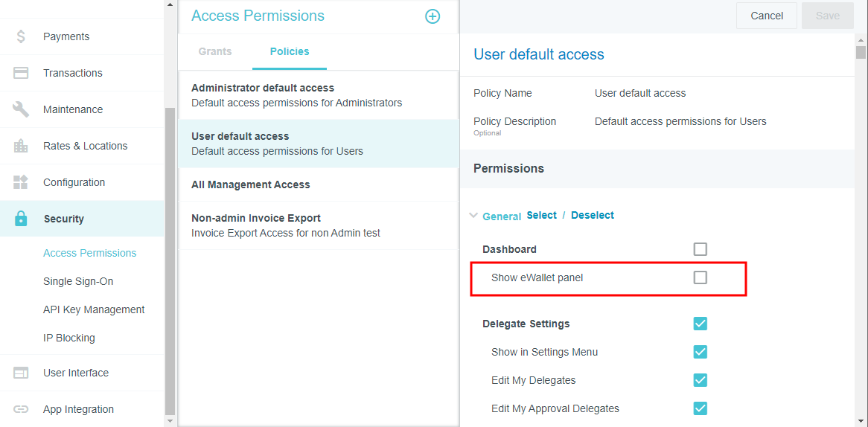Screen dimensions: 868x427
Task: Open Single Sign-On settings
Action: point(78,281)
